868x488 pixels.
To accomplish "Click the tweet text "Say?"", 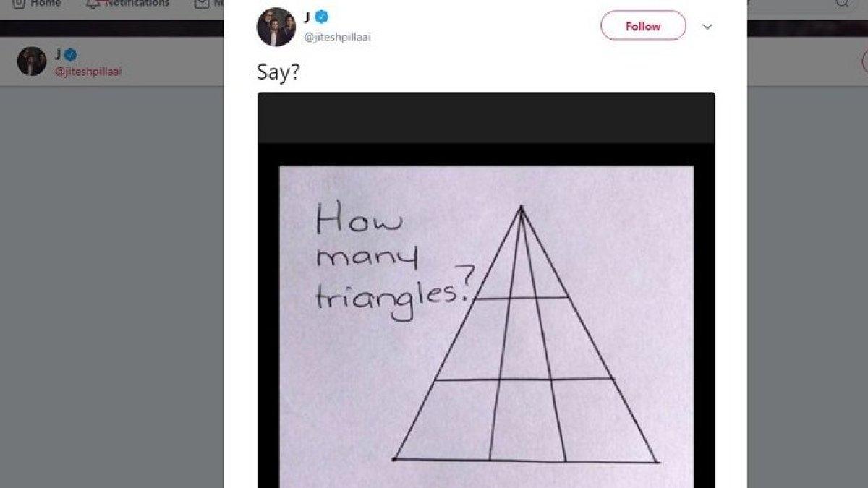I will pos(278,74).
